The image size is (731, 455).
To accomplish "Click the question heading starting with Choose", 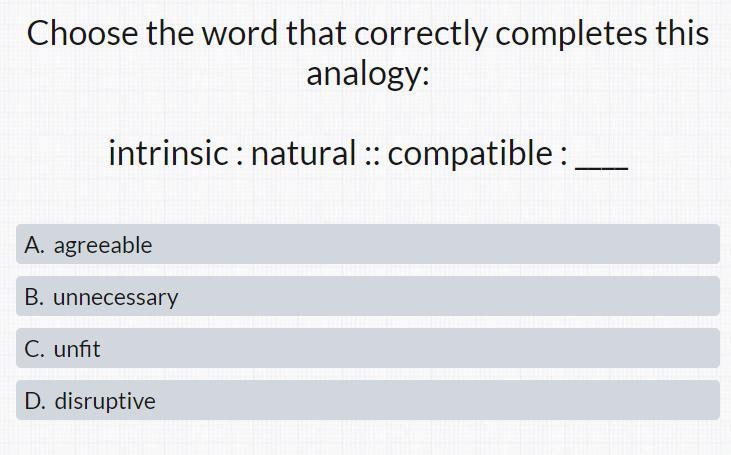I will (x=368, y=53).
